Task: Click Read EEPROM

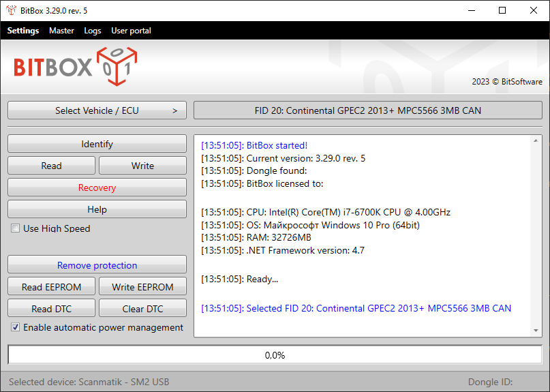Action: (x=52, y=287)
